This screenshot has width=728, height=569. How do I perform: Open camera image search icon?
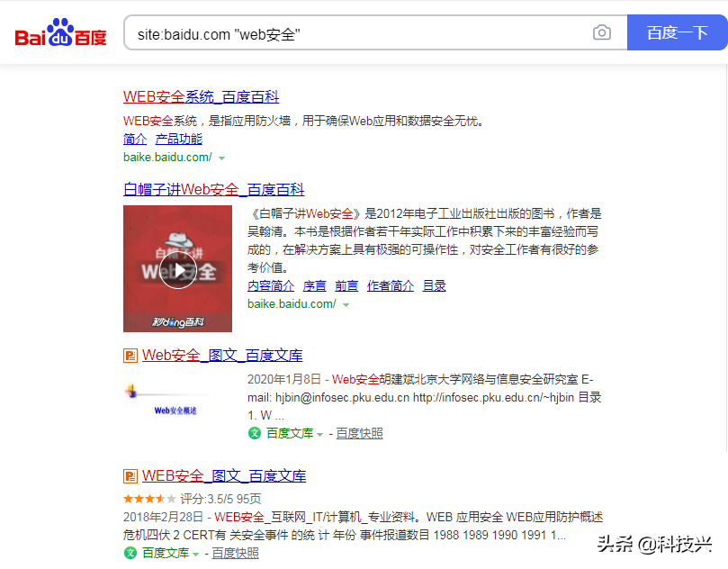click(x=602, y=32)
